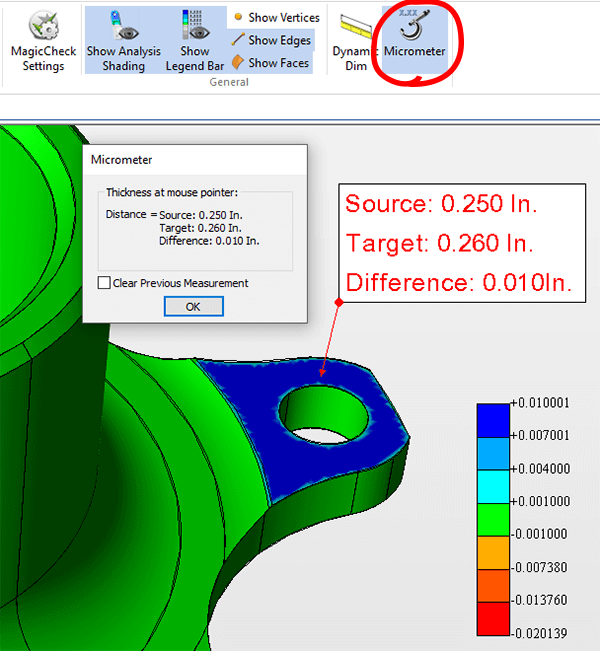600x651 pixels.
Task: Select the Dynamic Dim tool
Action: pos(355,42)
